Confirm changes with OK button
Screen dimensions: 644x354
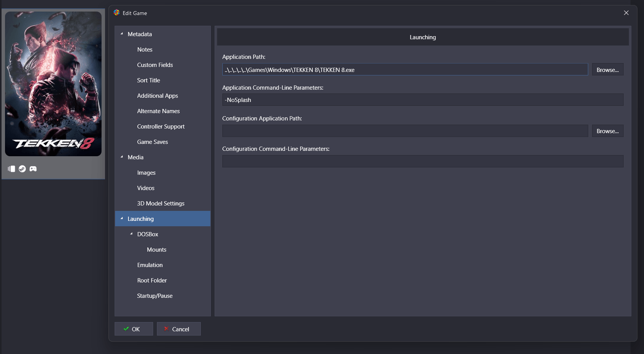click(134, 329)
